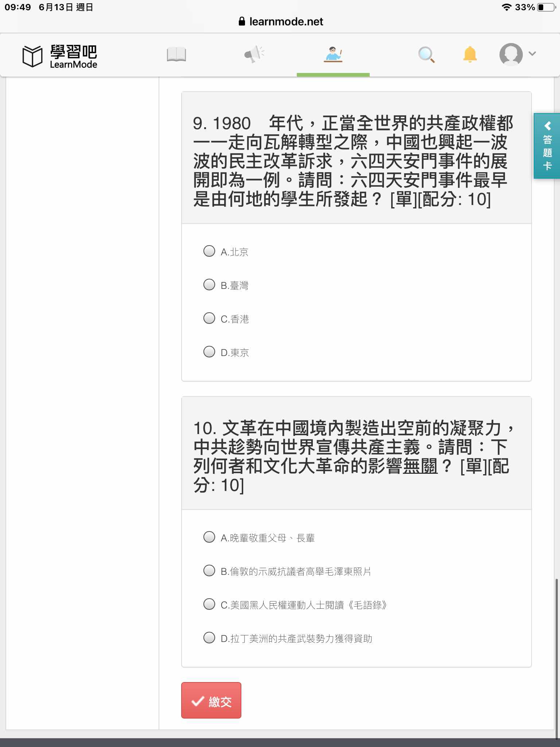
Task: Select the student-at-desk quiz tab icon
Action: (333, 55)
